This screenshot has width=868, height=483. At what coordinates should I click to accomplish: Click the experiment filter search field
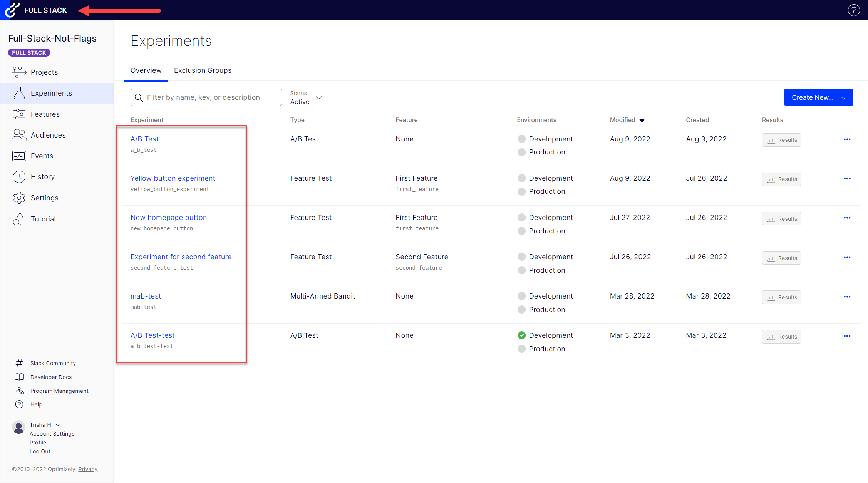[206, 97]
